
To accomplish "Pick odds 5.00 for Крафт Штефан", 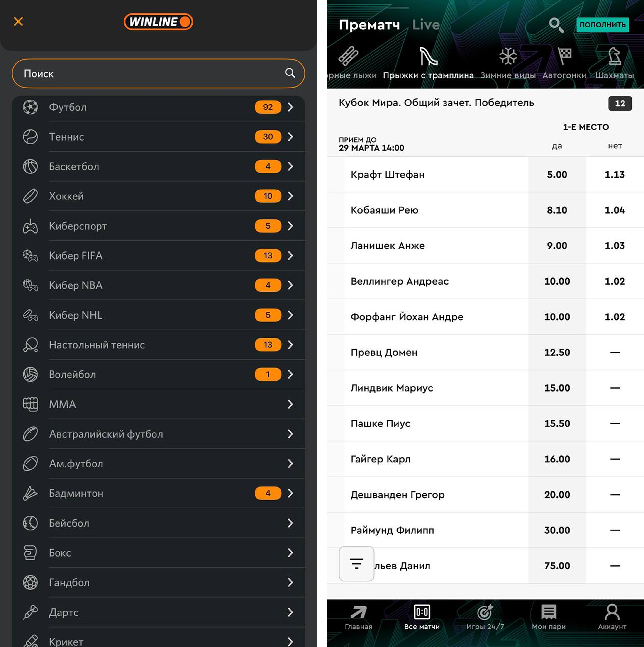I will point(557,175).
